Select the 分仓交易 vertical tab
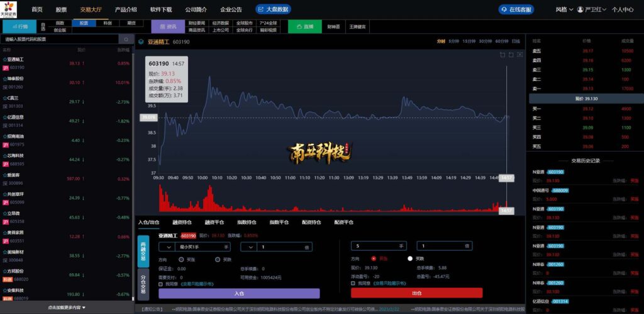Viewport: 644px width, 314px height. tap(143, 284)
